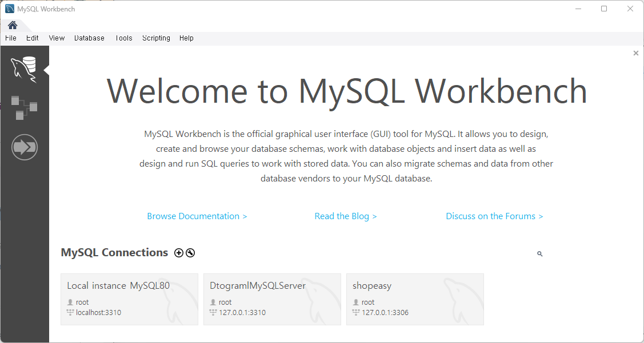Open the DtogramlMySQLServer connection tile

coord(273,300)
